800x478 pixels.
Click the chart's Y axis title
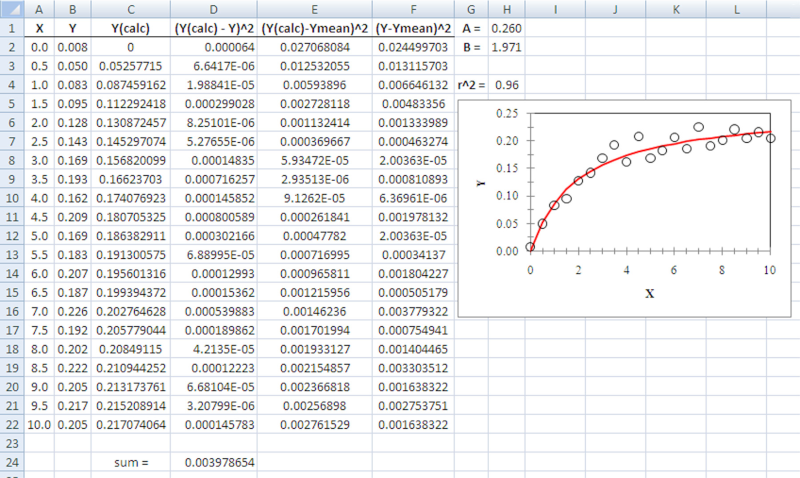click(x=480, y=183)
